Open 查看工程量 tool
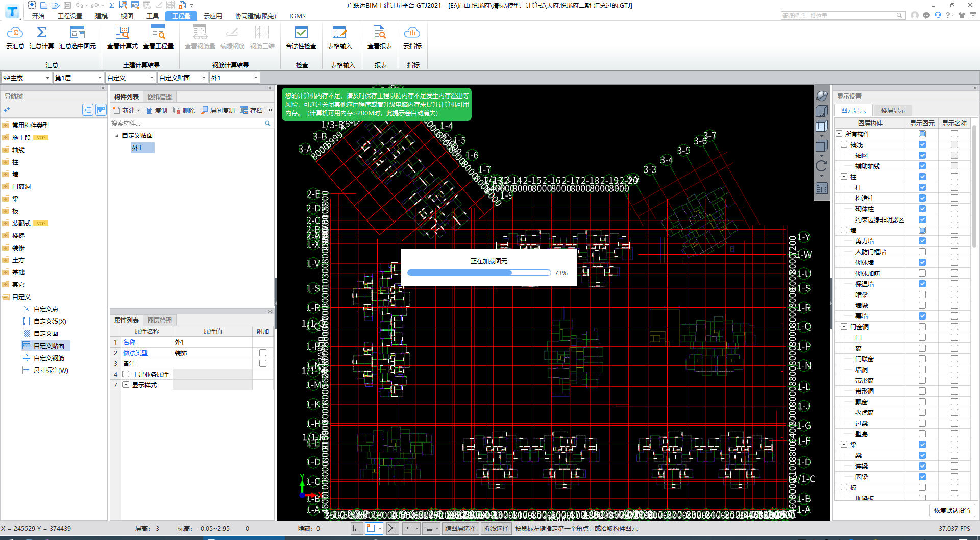The image size is (980, 540). tap(158, 37)
